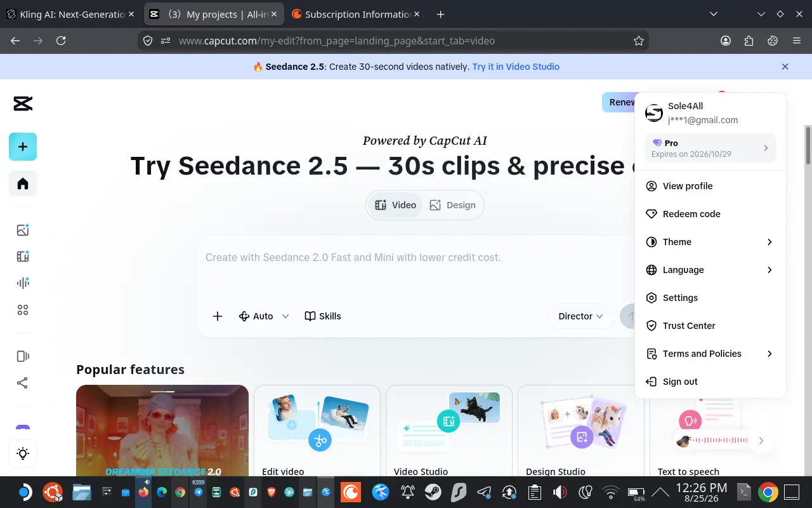Close the My projects browser tab

[273, 14]
